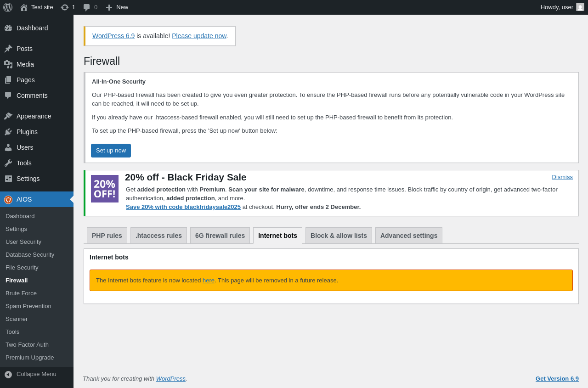Click the Dashboard gauge icon

point(8,28)
